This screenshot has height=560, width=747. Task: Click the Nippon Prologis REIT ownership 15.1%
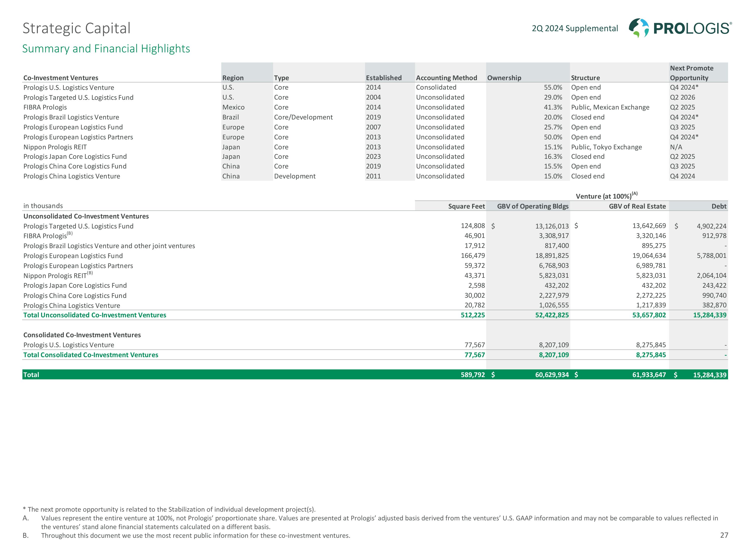(553, 147)
